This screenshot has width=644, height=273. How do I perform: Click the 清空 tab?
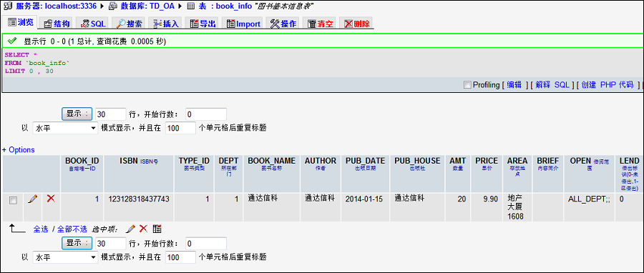[320, 24]
